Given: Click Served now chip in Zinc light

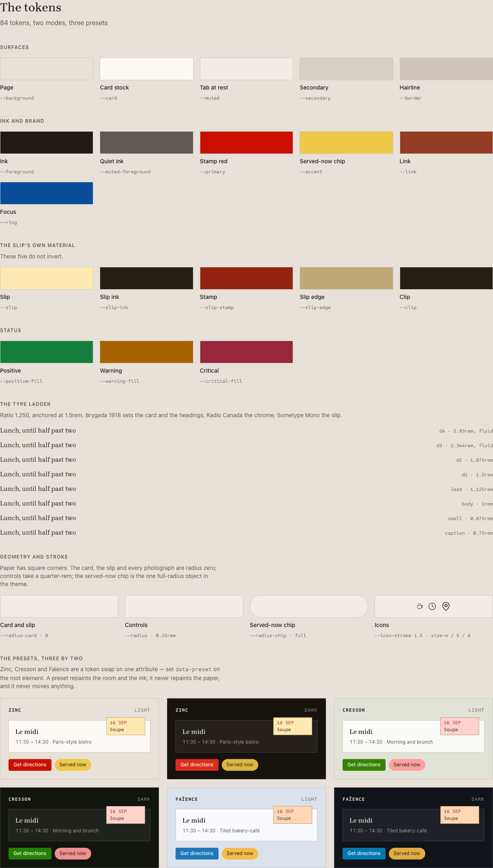Looking at the screenshot, I should [73, 765].
